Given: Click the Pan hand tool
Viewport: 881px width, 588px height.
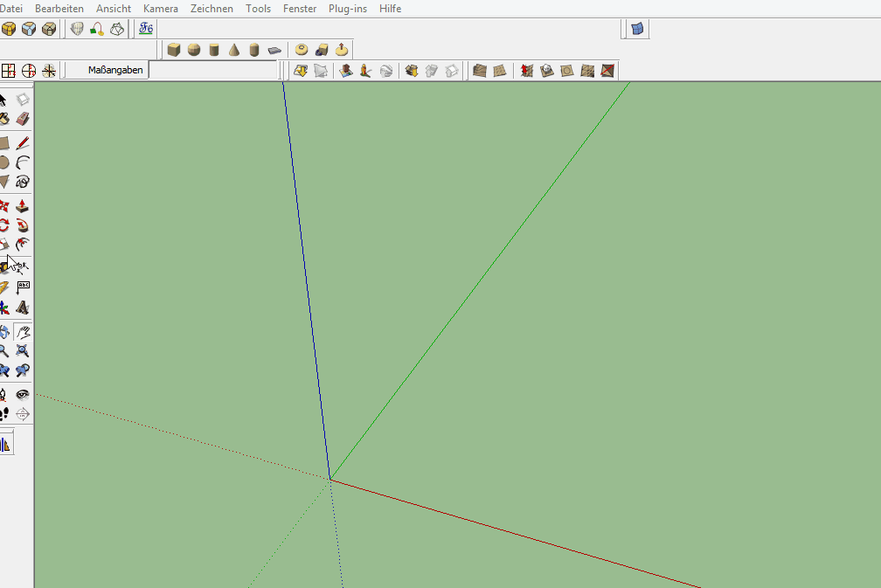Looking at the screenshot, I should [x=23, y=332].
